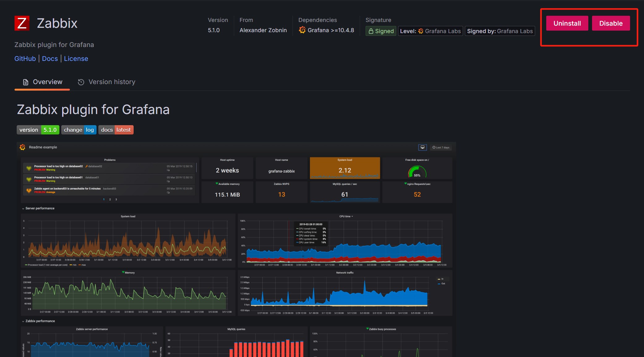Screen dimensions: 644x357
Task: Click the Signed by Grafana Labs badge
Action: 500,31
